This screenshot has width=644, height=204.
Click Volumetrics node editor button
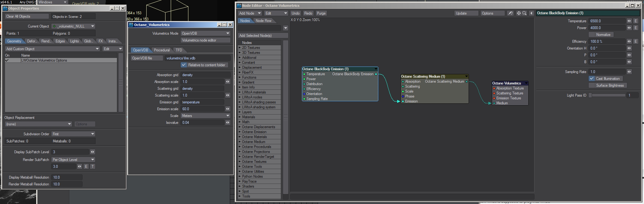(x=205, y=40)
